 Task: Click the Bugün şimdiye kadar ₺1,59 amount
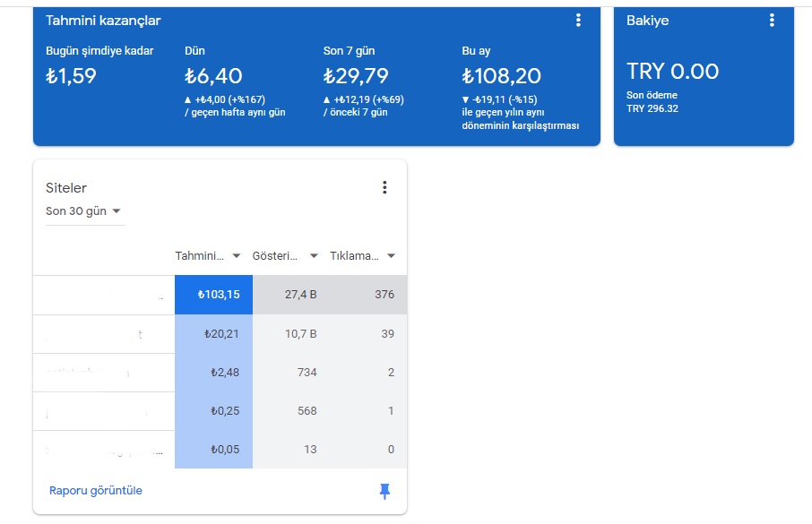point(71,76)
